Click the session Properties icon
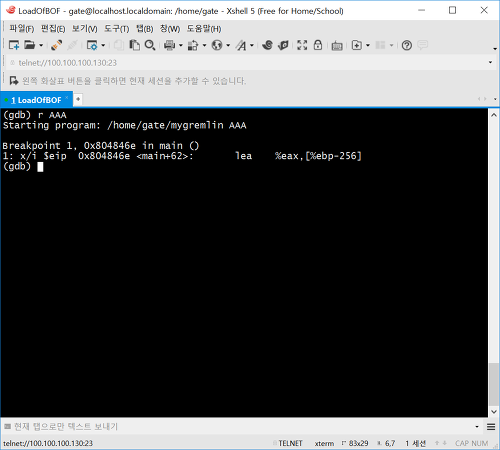The image size is (500, 450). click(92, 45)
